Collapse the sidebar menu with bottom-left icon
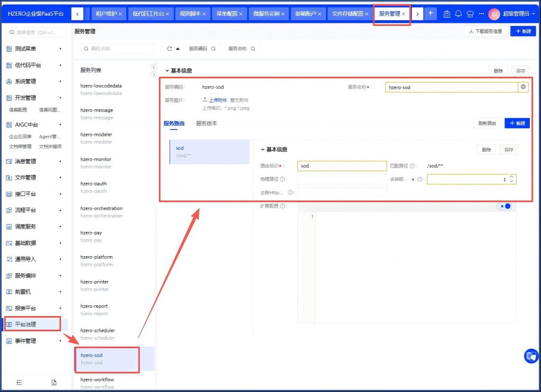Image resolution: width=541 pixels, height=392 pixels. pos(19,382)
